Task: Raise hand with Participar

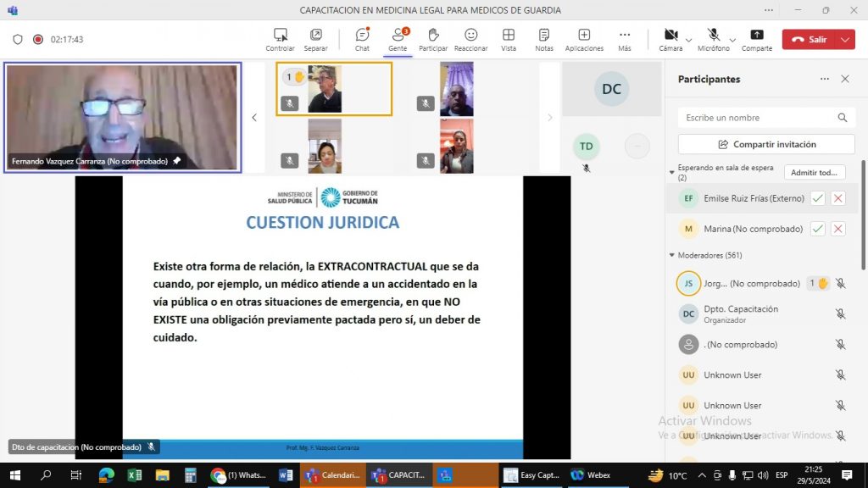Action: pos(433,39)
